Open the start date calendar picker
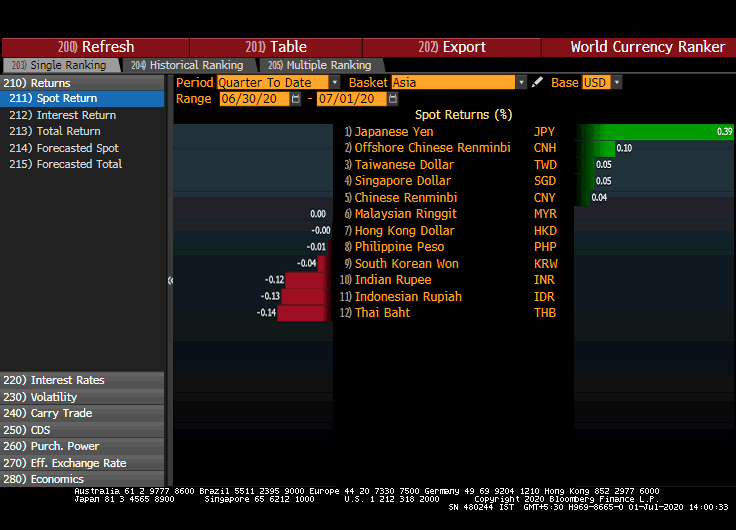The height and width of the screenshot is (530, 736). pyautogui.click(x=296, y=99)
